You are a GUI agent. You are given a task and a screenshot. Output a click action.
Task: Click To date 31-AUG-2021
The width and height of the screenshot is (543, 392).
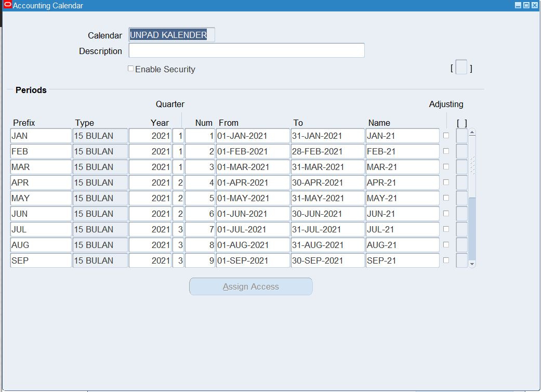click(x=327, y=245)
